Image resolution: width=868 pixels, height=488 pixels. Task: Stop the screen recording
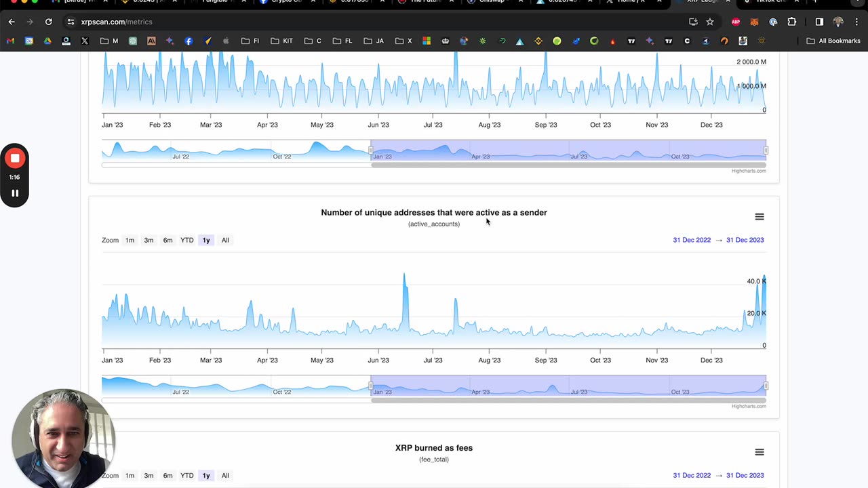(15, 158)
